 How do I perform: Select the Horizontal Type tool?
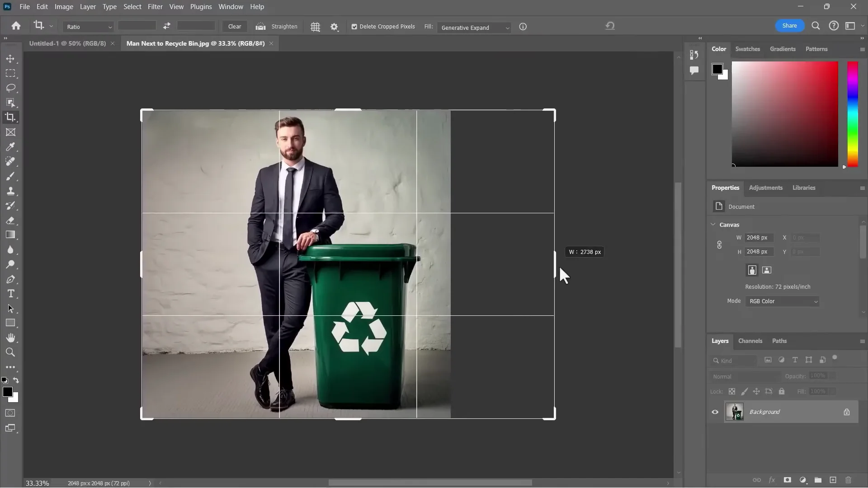pyautogui.click(x=11, y=294)
